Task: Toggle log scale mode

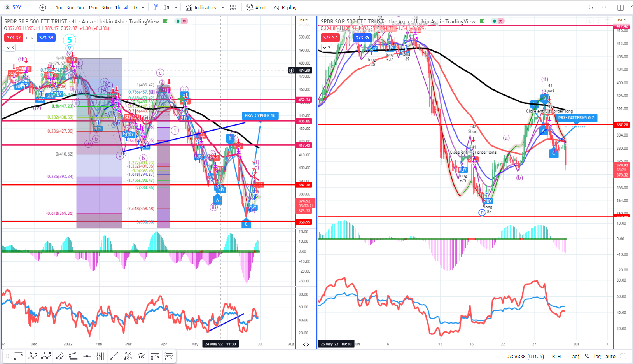Action: click(x=597, y=356)
